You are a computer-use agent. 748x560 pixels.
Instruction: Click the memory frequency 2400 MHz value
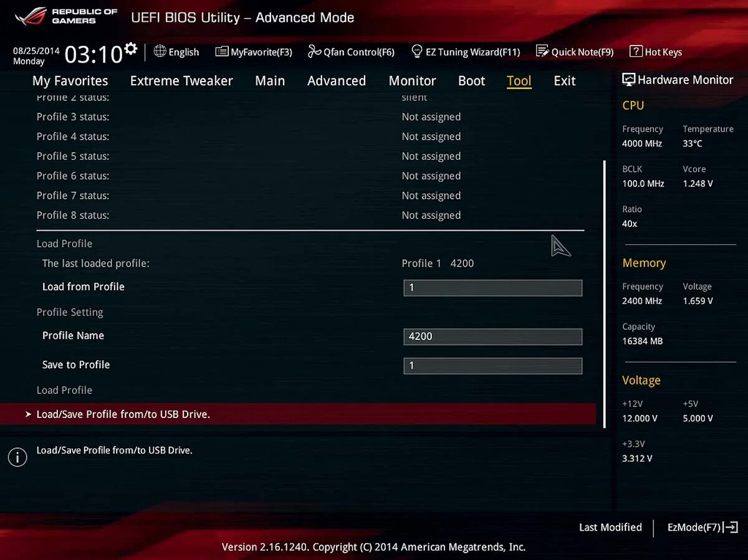[642, 301]
